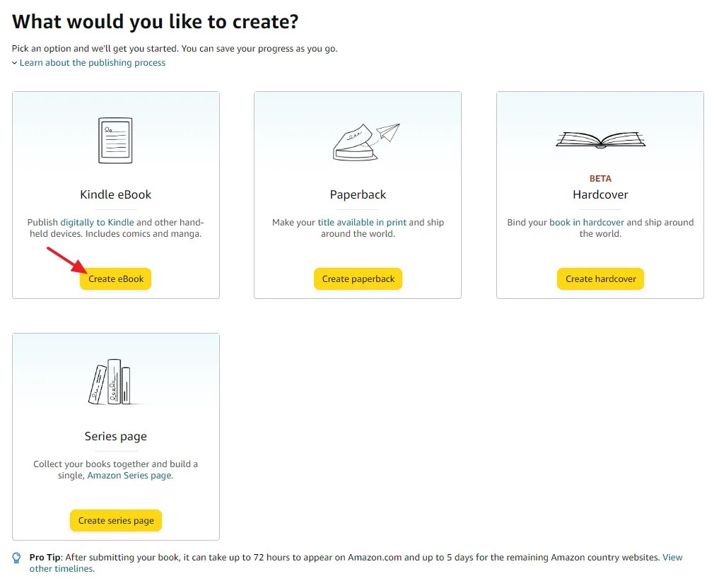This screenshot has width=719, height=588.
Task: Click the Kindle eBook e-reader icon
Action: click(115, 140)
